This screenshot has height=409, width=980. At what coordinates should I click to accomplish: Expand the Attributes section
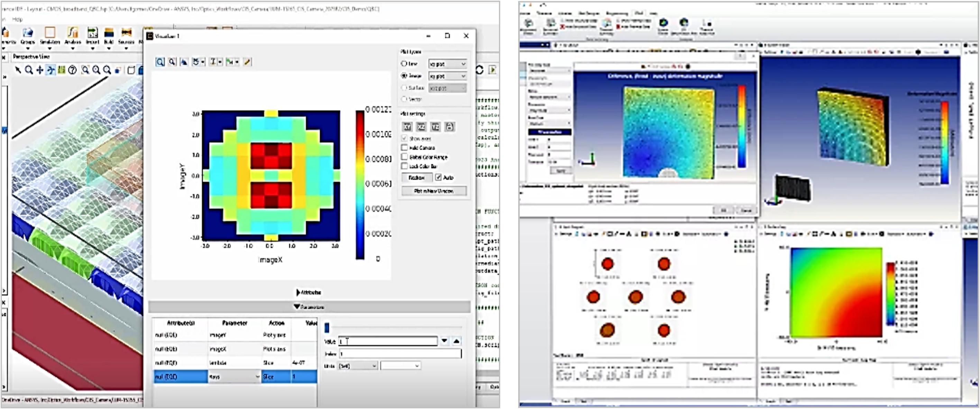coord(309,293)
